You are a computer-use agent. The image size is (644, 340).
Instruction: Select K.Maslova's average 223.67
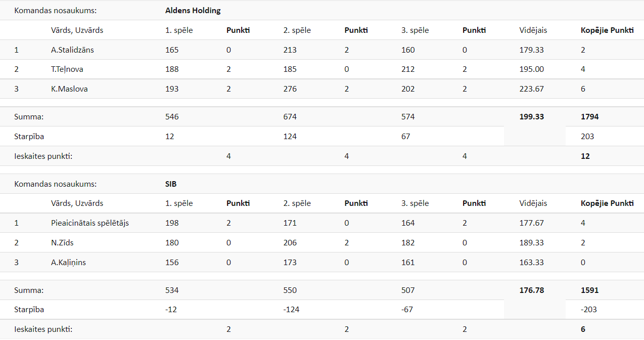coord(532,89)
